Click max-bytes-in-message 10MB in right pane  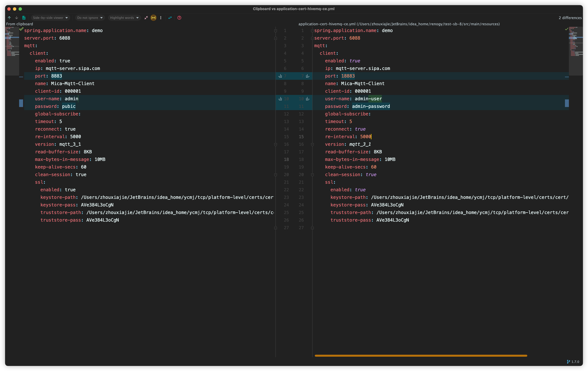click(390, 160)
